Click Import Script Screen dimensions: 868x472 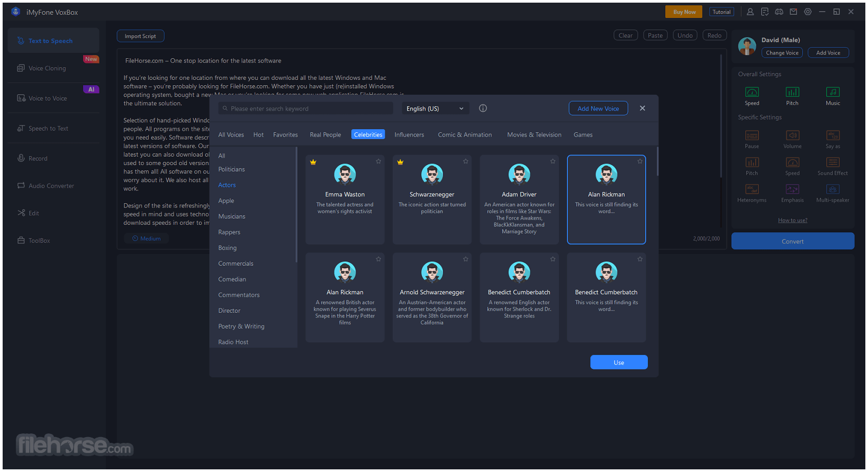click(x=140, y=37)
